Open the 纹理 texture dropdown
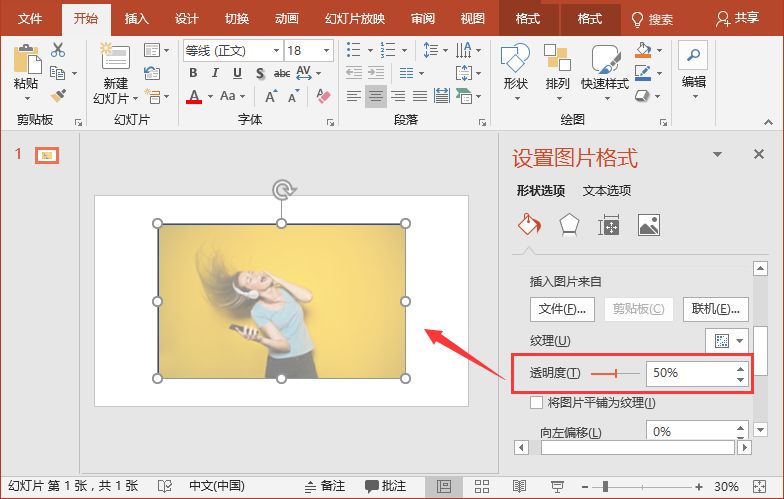Screen dimensions: 784x499 click(x=729, y=341)
